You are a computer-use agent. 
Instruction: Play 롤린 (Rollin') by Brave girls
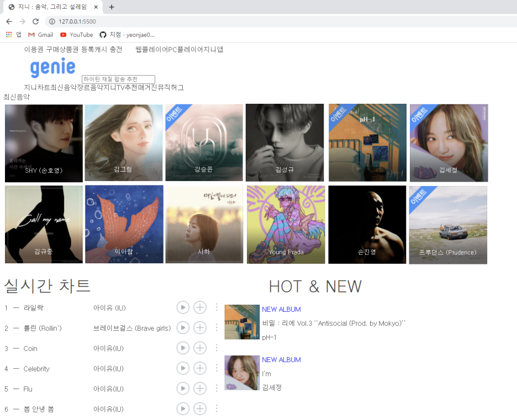[183, 327]
